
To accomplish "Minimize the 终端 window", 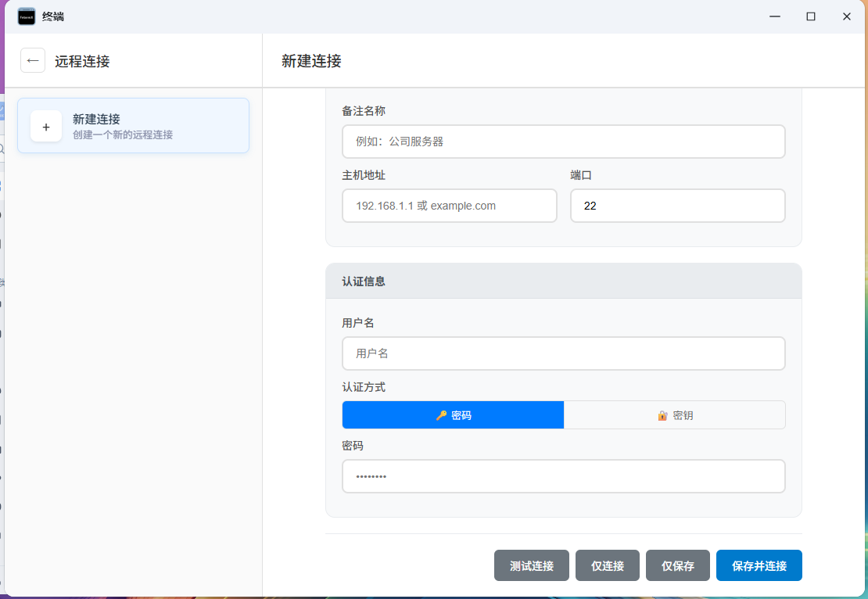I will 775,16.
